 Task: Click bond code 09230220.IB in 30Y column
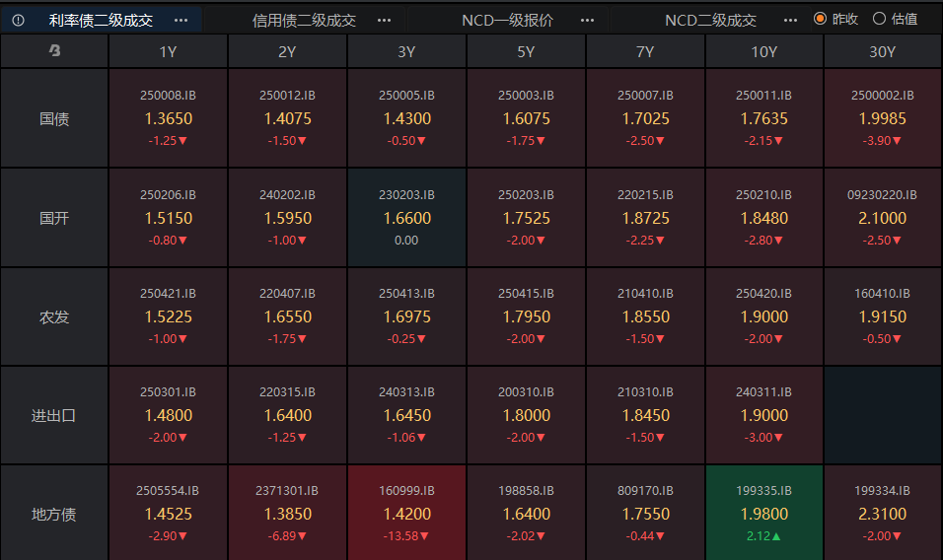(x=882, y=195)
